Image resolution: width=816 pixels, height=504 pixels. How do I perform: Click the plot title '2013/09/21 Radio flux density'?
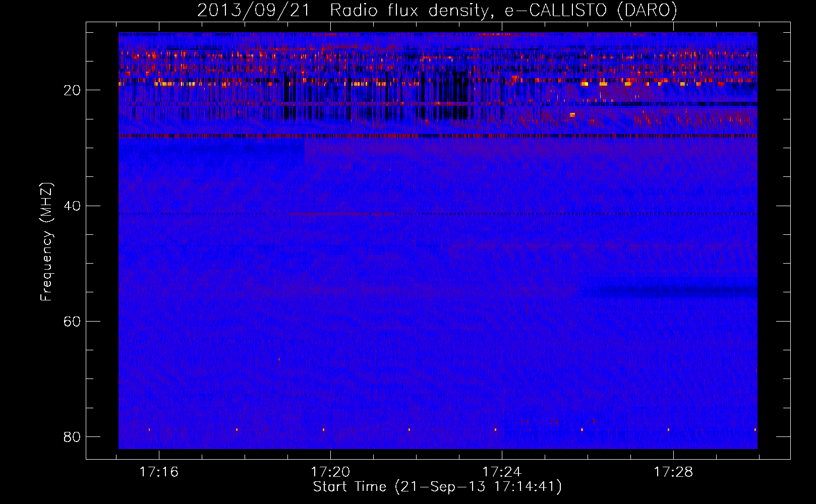(437, 10)
